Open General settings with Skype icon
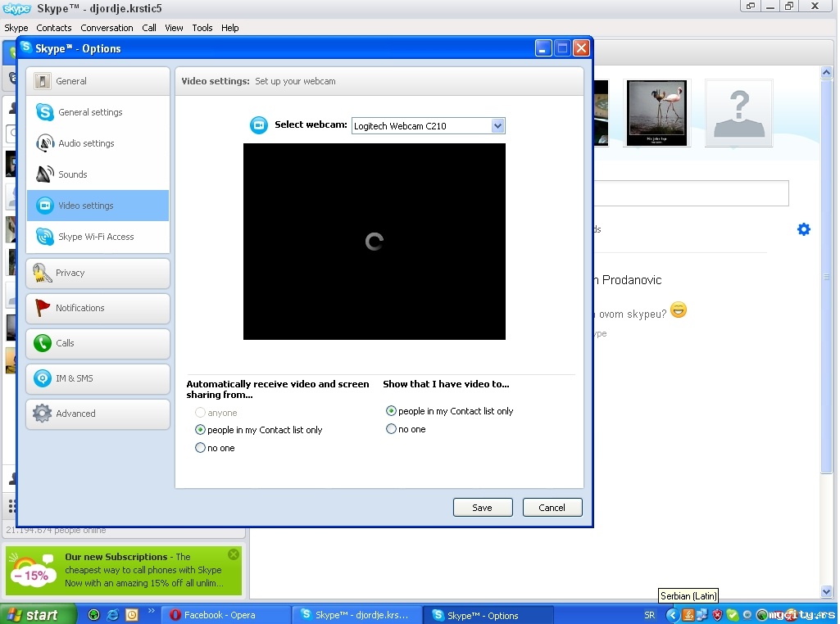 pos(45,112)
